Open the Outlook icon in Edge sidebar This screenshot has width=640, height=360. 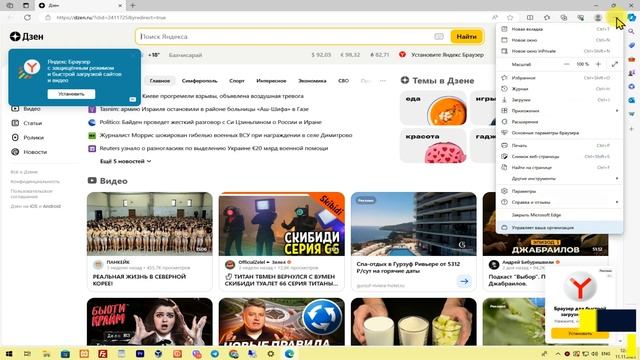tap(631, 100)
